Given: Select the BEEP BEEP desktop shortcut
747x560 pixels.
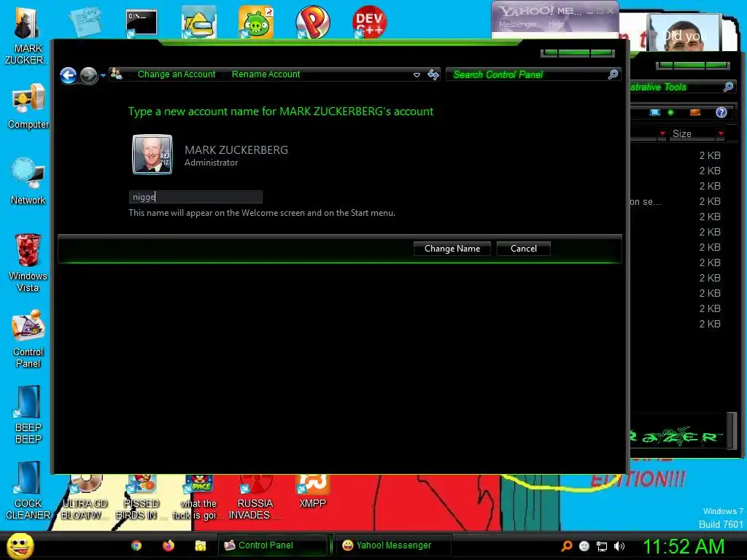Looking at the screenshot, I should pyautogui.click(x=28, y=415).
